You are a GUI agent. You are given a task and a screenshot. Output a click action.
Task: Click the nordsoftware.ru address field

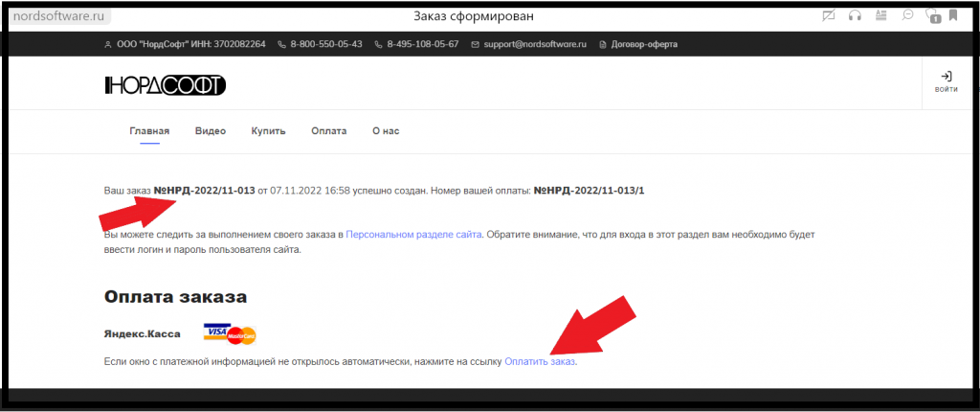point(58,16)
